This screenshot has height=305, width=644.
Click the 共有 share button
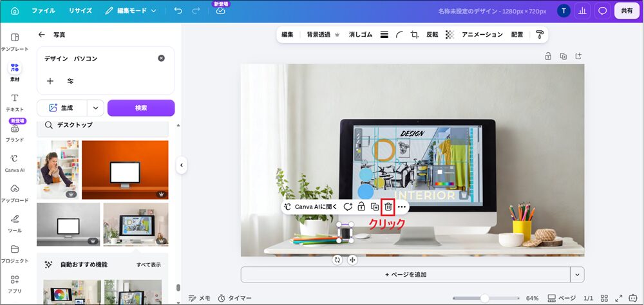pos(627,11)
